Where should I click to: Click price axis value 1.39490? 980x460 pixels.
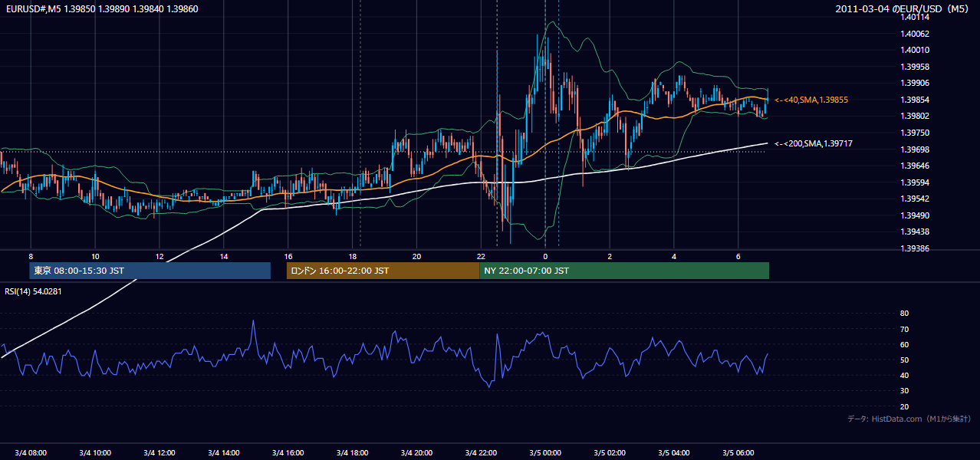point(916,215)
